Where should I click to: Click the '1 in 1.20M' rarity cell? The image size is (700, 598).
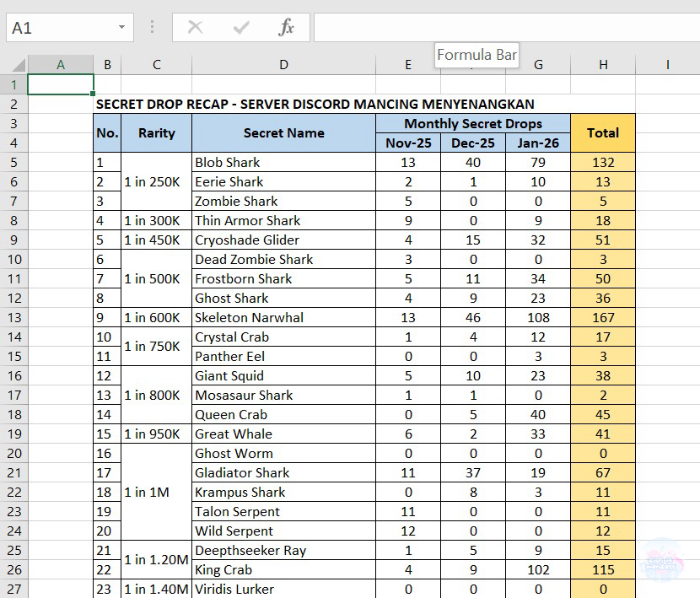(x=156, y=560)
